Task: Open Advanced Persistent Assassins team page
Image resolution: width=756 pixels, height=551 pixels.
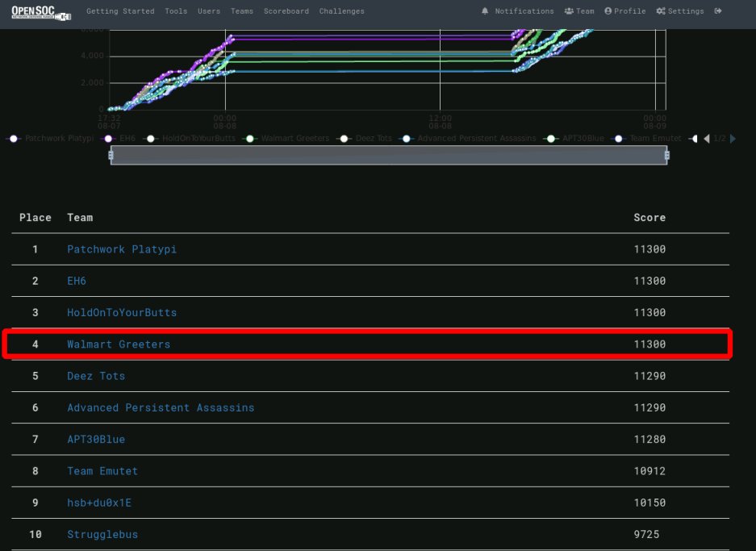Action: 161,408
